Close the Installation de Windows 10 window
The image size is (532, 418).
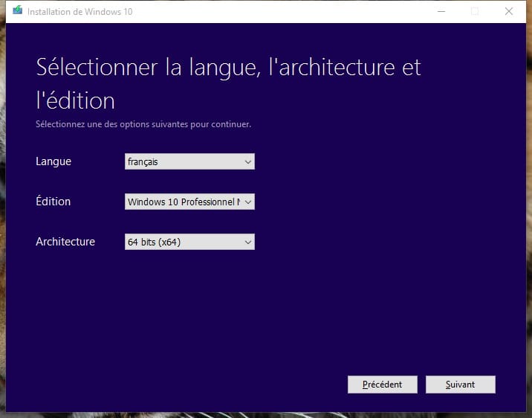tap(508, 12)
